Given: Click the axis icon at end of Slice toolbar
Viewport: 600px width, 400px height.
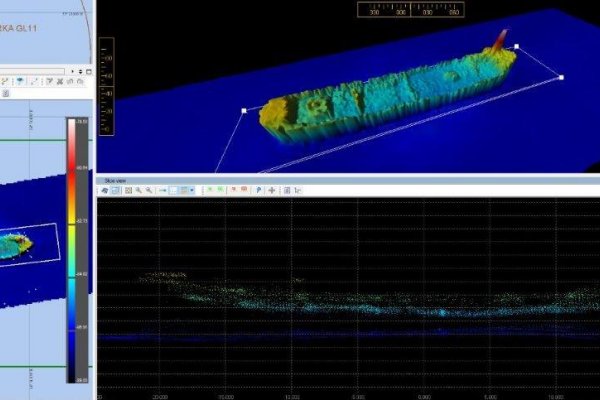Looking at the screenshot, I should pyautogui.click(x=299, y=190).
